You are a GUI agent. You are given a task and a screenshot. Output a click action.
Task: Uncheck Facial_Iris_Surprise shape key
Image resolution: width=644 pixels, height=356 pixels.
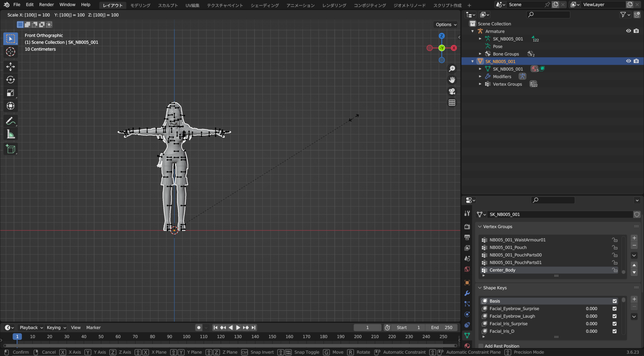tap(614, 324)
